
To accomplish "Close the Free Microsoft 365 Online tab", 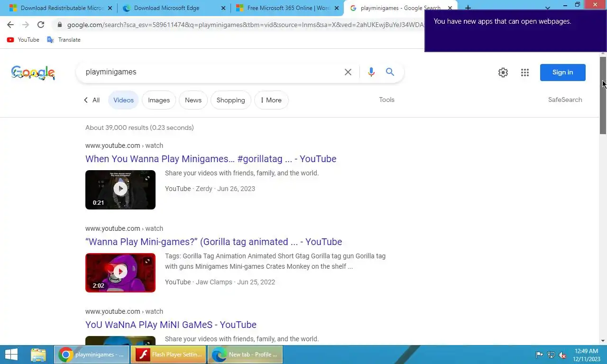I will click(x=337, y=8).
